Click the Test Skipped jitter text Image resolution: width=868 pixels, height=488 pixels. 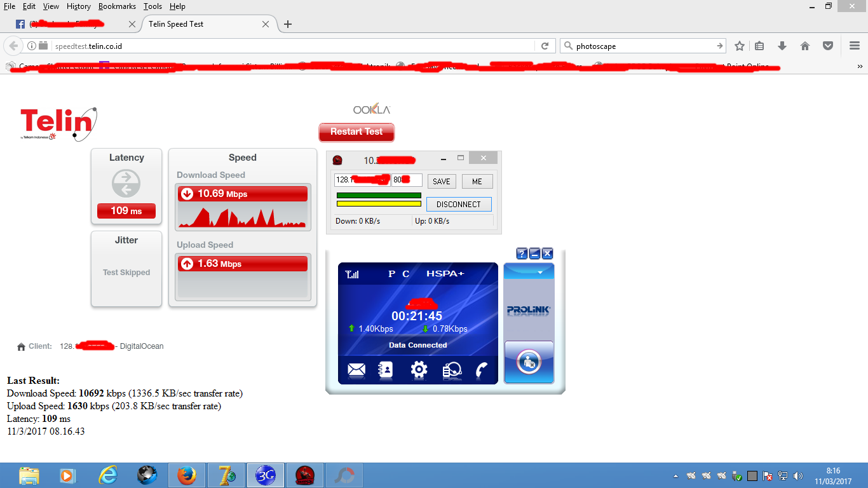tap(126, 273)
